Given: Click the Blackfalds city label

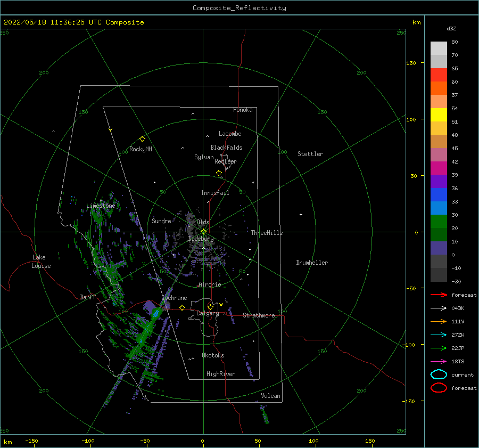Looking at the screenshot, I should [x=226, y=148].
